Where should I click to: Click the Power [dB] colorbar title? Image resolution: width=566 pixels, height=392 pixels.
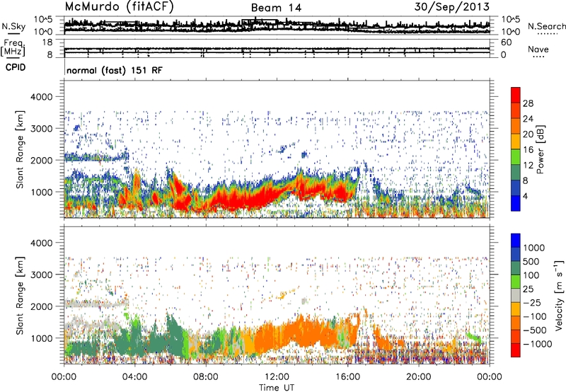(x=541, y=149)
